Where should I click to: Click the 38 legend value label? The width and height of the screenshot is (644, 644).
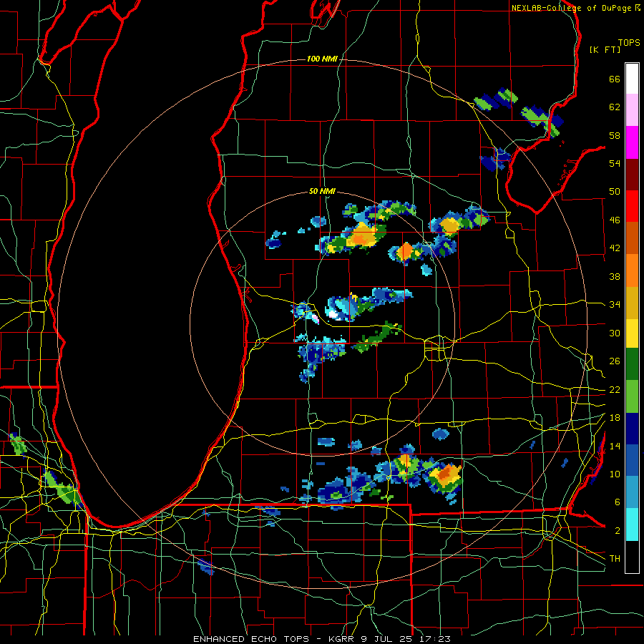click(x=615, y=276)
